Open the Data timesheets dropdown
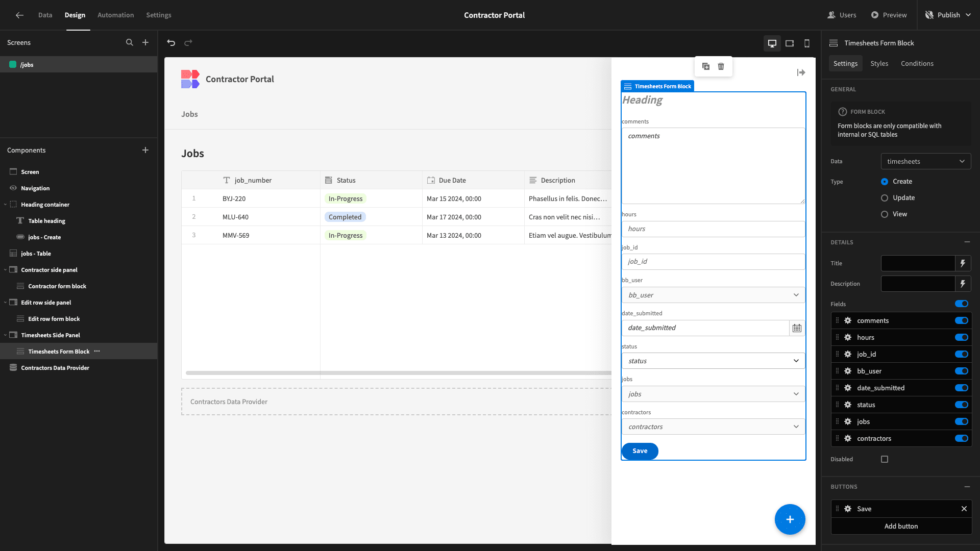Image resolution: width=980 pixels, height=551 pixels. click(926, 162)
